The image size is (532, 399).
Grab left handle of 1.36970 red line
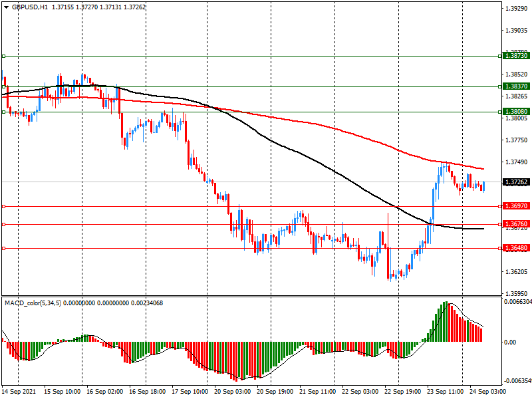(x=3, y=206)
